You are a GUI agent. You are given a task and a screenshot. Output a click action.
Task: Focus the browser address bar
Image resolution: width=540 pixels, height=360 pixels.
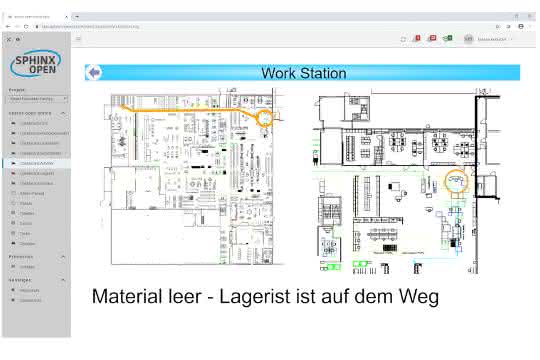[262, 27]
